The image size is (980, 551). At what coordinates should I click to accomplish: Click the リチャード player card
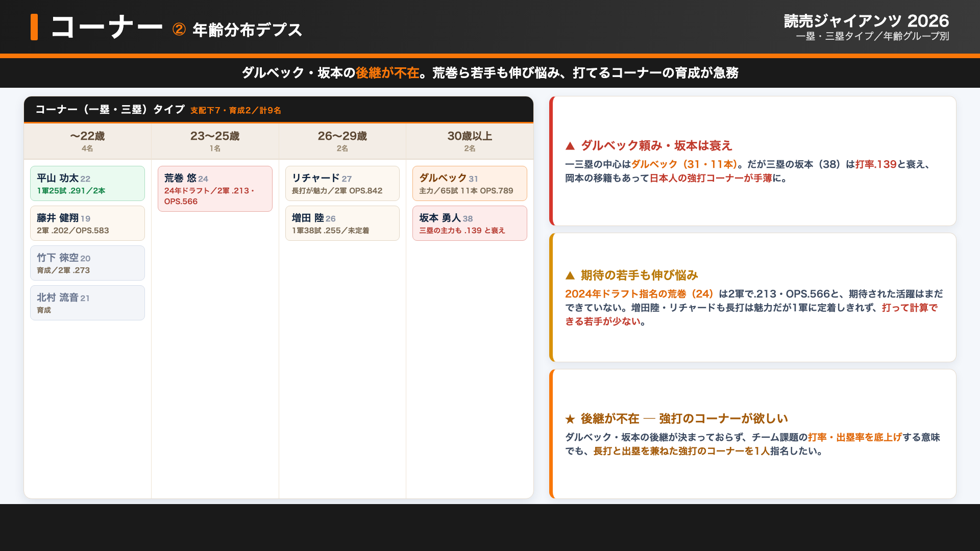click(x=342, y=183)
